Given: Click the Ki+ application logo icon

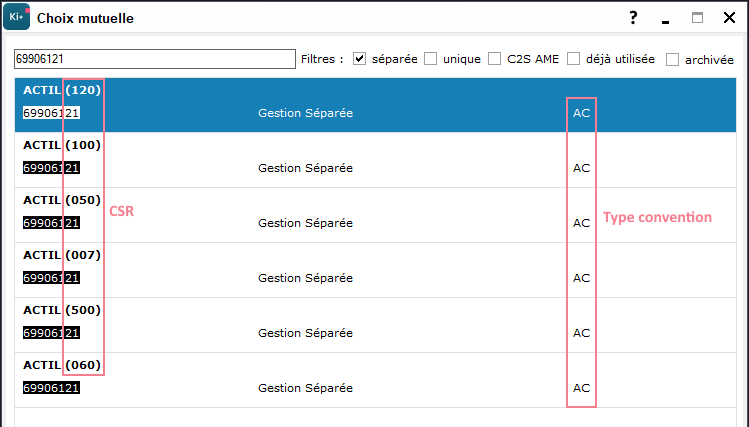Looking at the screenshot, I should pos(17,18).
